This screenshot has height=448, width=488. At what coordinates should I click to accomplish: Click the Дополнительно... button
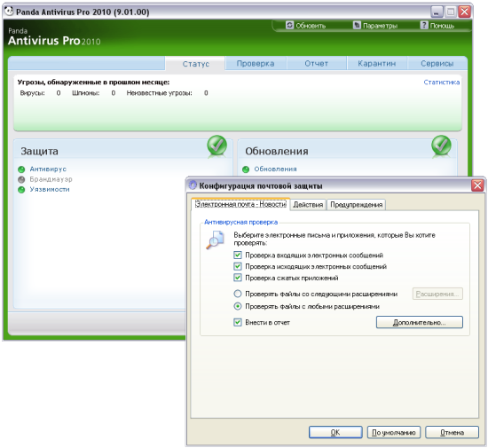pos(419,322)
